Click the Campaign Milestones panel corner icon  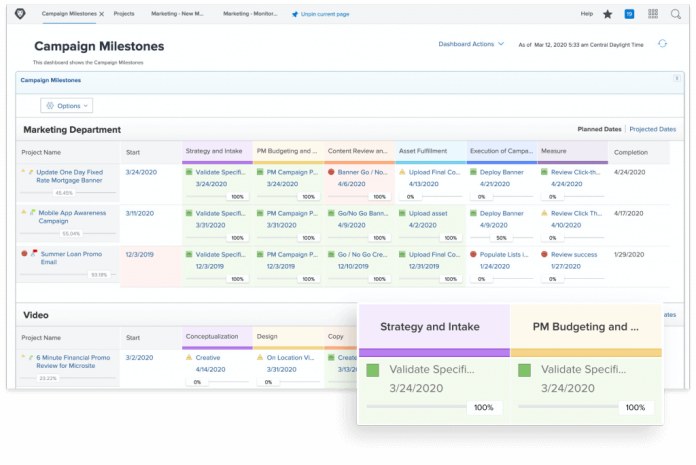[676, 79]
